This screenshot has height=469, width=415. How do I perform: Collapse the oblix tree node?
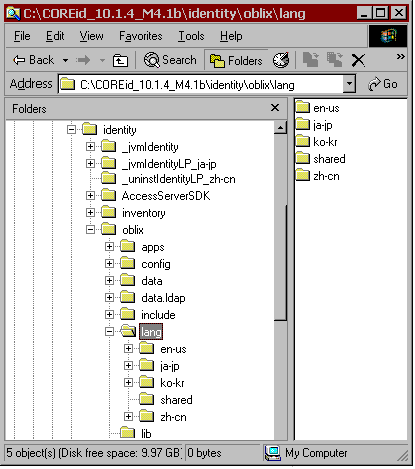tap(90, 229)
